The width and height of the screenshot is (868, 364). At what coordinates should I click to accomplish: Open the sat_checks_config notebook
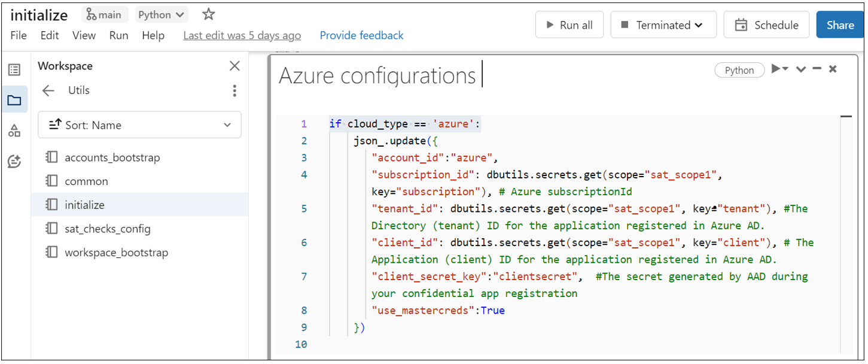(x=108, y=229)
